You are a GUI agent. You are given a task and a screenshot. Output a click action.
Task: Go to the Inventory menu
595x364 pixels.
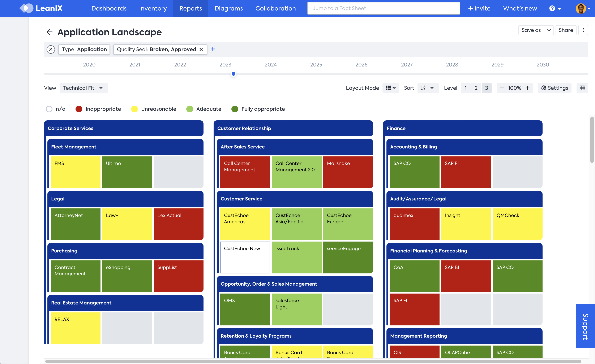point(153,8)
